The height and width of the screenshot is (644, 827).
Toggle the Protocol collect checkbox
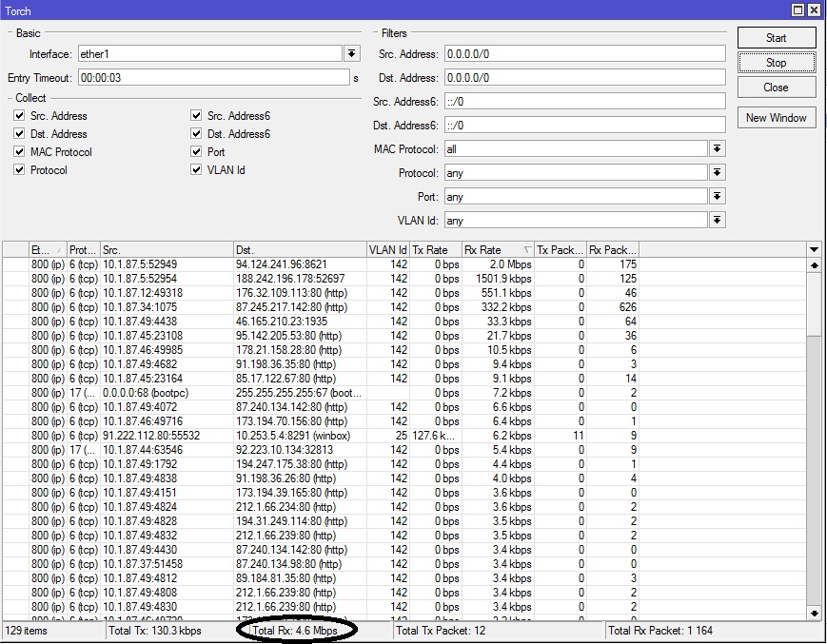(x=20, y=169)
